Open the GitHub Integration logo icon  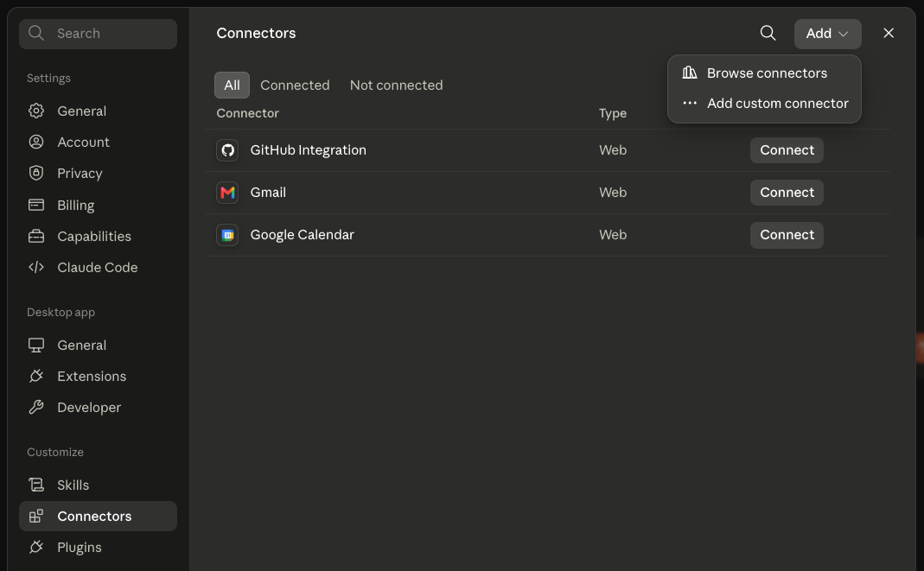click(x=227, y=150)
